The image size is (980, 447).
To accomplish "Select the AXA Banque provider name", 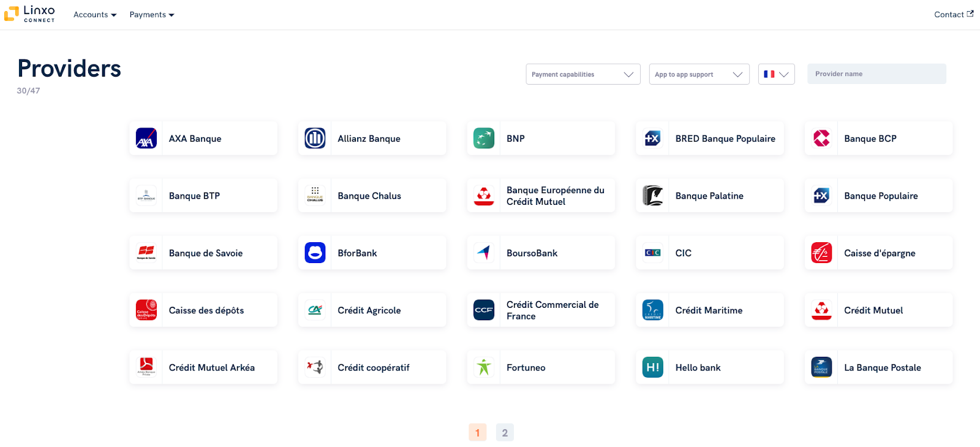I will coord(195,139).
